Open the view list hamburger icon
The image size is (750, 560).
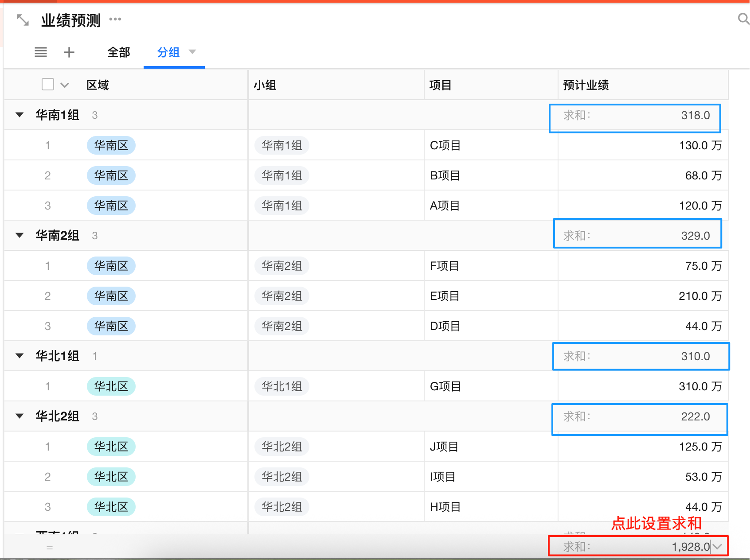41,52
